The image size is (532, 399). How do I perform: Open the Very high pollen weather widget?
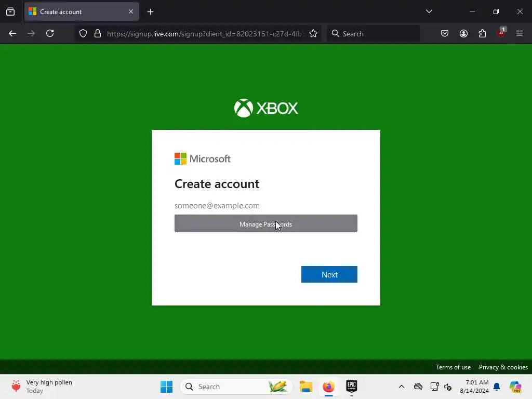click(42, 387)
